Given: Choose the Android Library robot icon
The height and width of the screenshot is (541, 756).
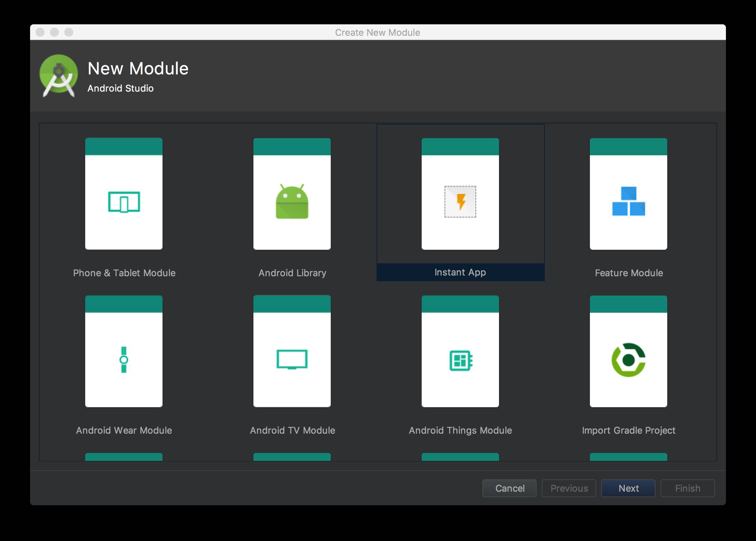Looking at the screenshot, I should click(x=292, y=201).
